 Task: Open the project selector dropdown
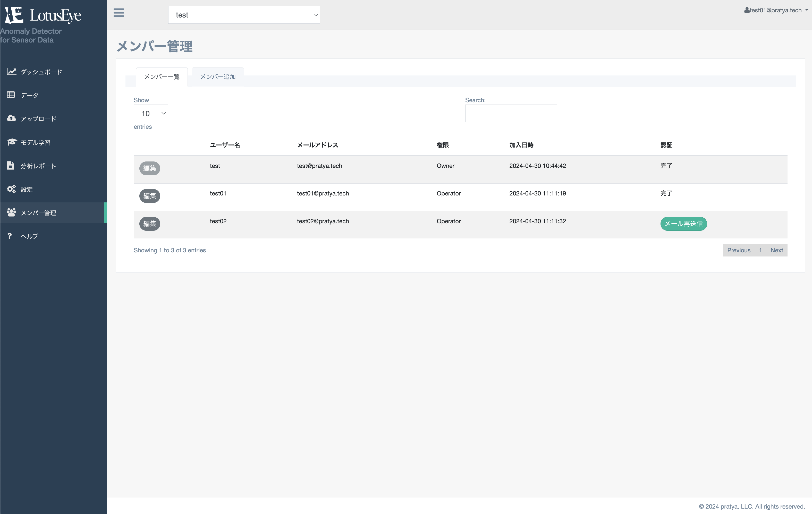coord(244,15)
